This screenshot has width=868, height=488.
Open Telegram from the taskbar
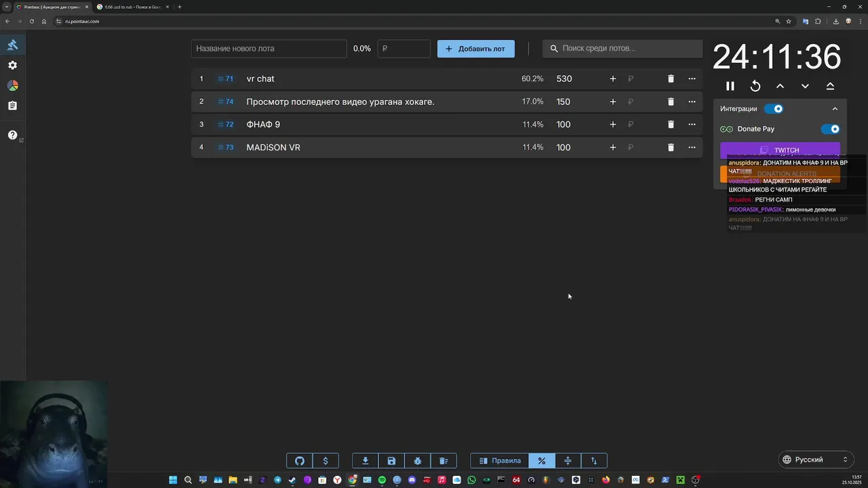point(277,480)
